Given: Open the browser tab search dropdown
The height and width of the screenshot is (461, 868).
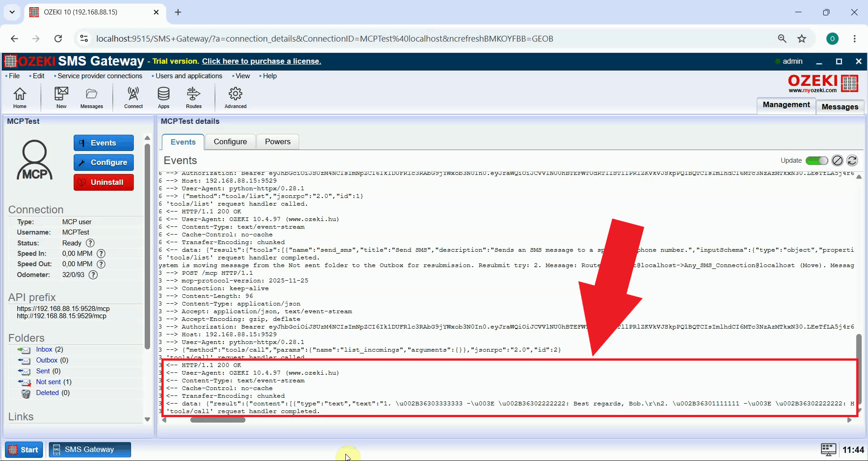Looking at the screenshot, I should 12,12.
